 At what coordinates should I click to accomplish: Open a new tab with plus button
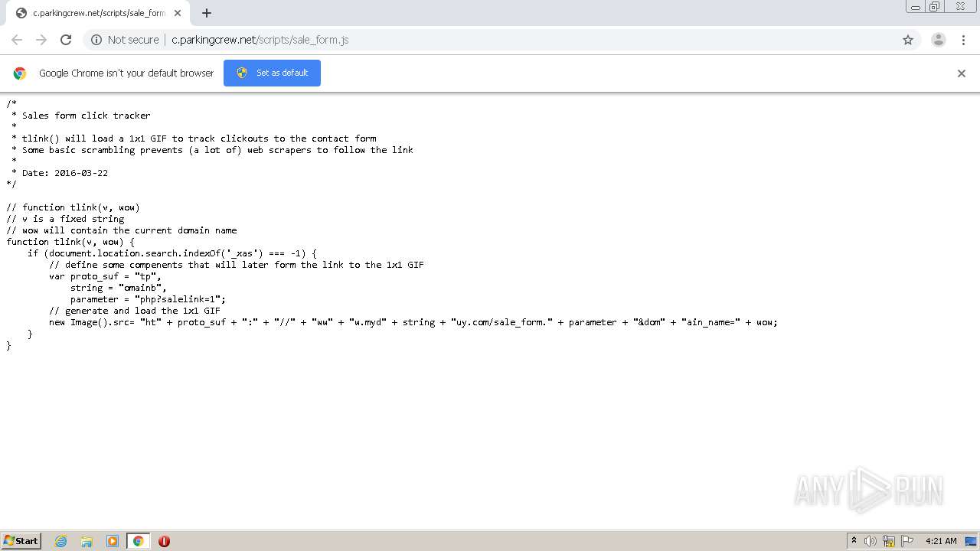coord(207,13)
